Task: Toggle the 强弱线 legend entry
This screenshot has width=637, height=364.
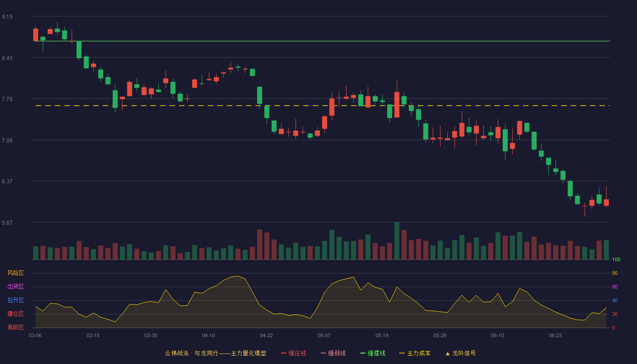Action: point(333,353)
